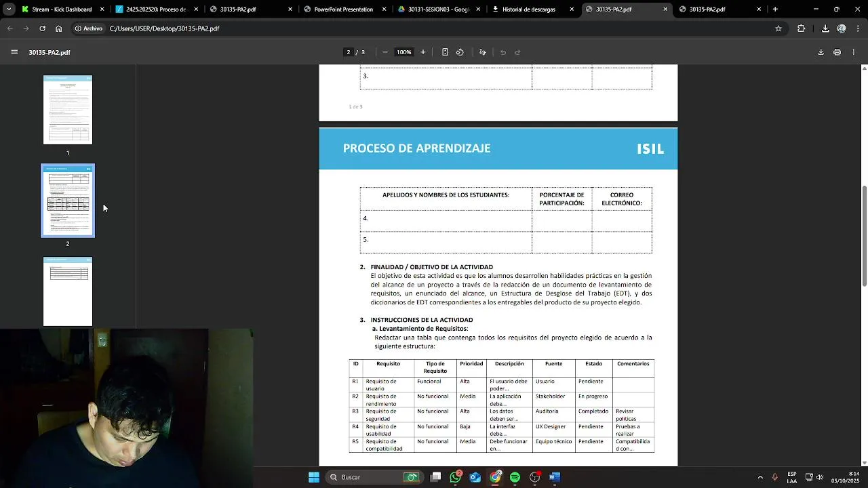Viewport: 868px width, 488px height.
Task: Click the scrollbar up arrow
Action: [864, 68]
